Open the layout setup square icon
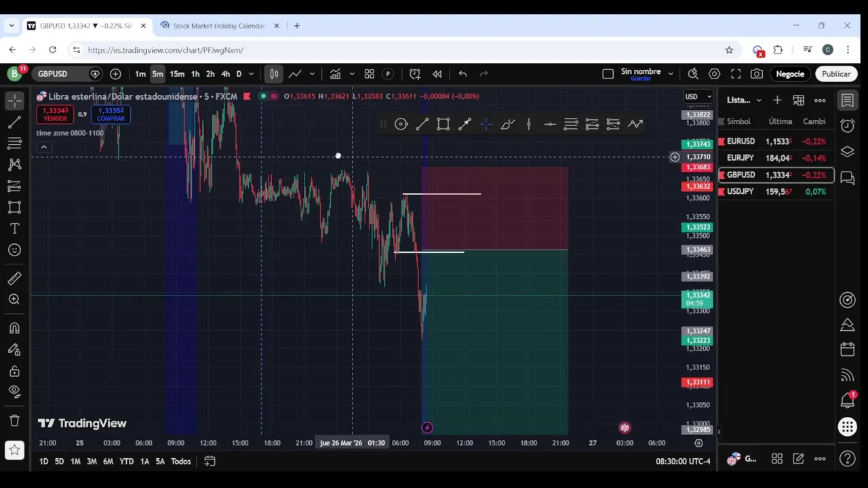Viewport: 868px width, 488px height. pos(608,74)
